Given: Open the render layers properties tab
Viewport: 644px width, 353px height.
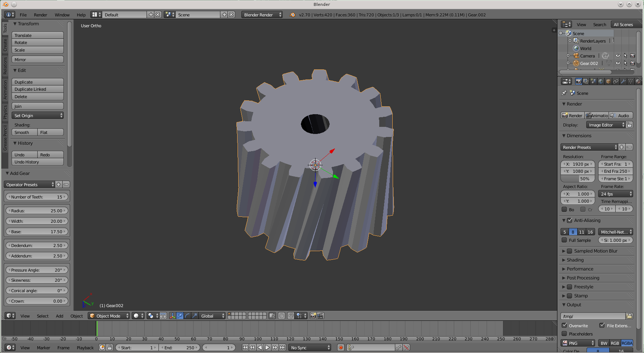Looking at the screenshot, I should point(586,81).
